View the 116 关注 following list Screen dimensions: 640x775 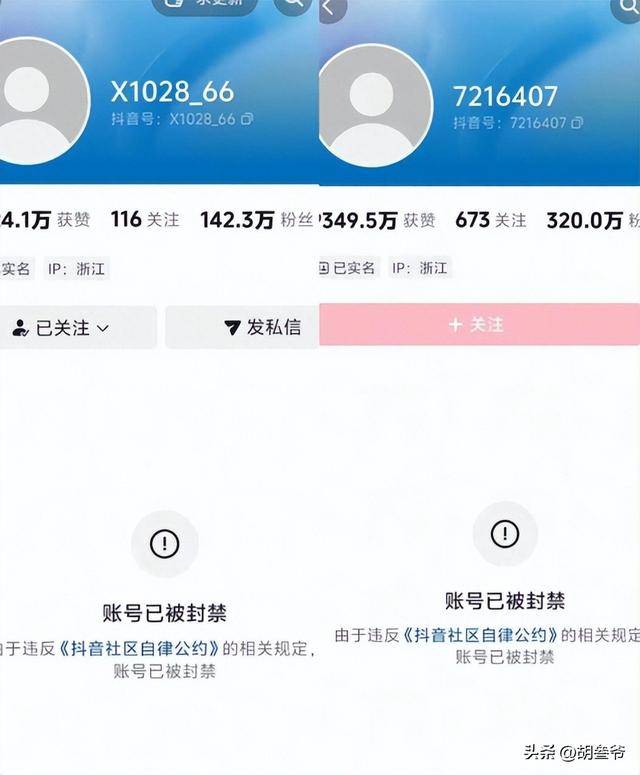tap(145, 219)
